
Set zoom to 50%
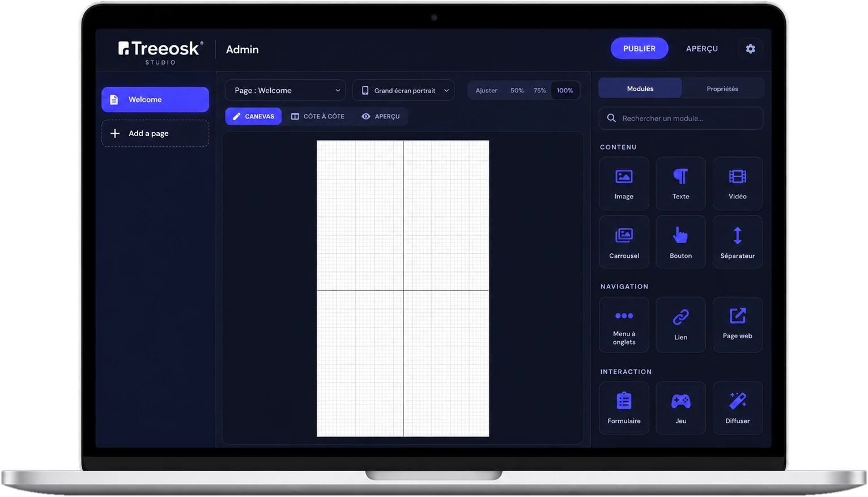pyautogui.click(x=517, y=91)
